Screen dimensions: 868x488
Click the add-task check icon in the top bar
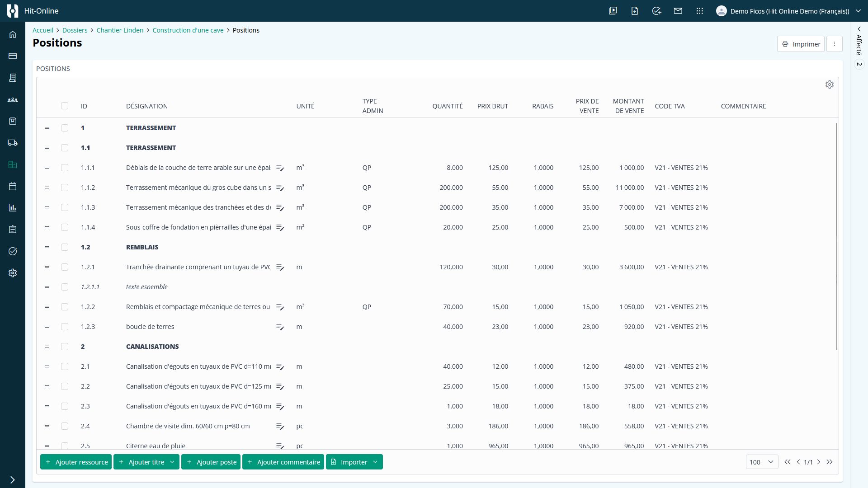click(x=656, y=11)
